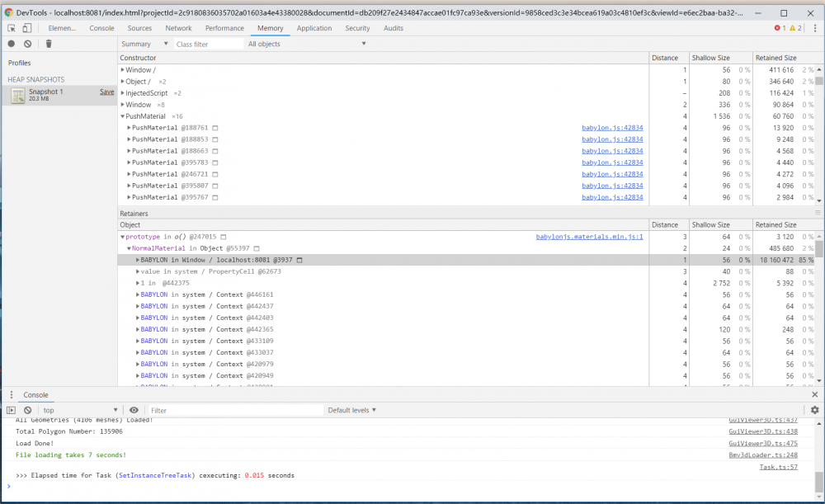Open Bmv3dLoader.ts:248 source link
Screen dimensions: 825x504
pyautogui.click(x=763, y=455)
